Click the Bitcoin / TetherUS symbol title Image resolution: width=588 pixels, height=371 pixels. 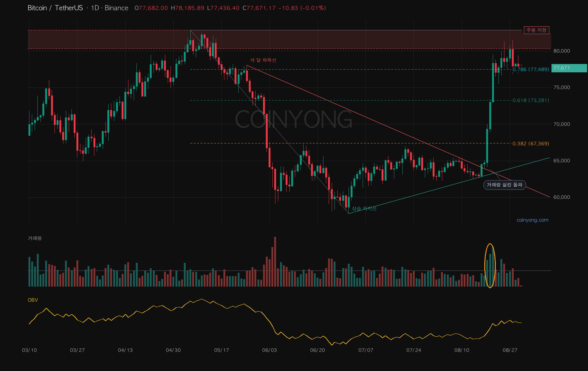[x=55, y=8]
